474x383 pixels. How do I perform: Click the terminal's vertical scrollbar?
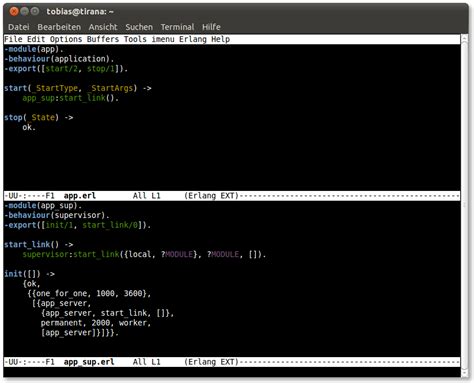pos(465,205)
